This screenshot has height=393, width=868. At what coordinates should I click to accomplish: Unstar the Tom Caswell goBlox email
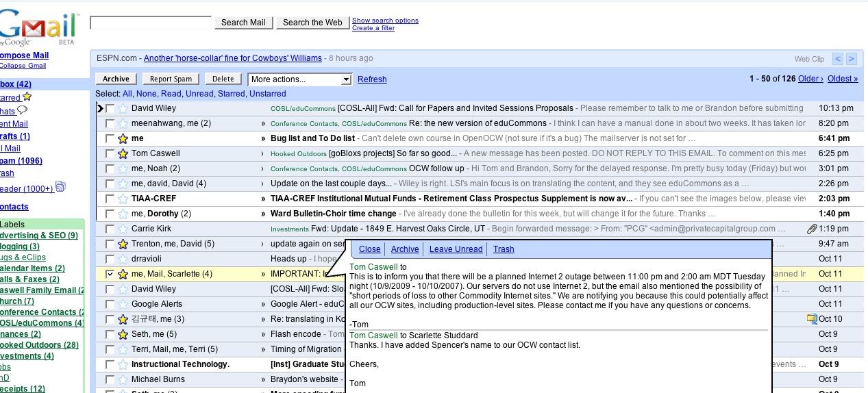123,153
